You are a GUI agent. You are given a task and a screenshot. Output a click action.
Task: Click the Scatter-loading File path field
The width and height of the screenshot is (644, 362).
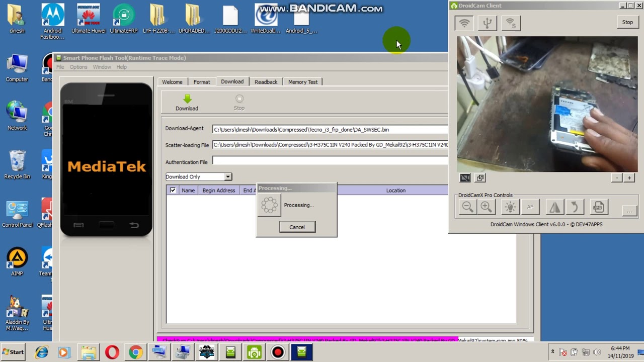click(330, 145)
